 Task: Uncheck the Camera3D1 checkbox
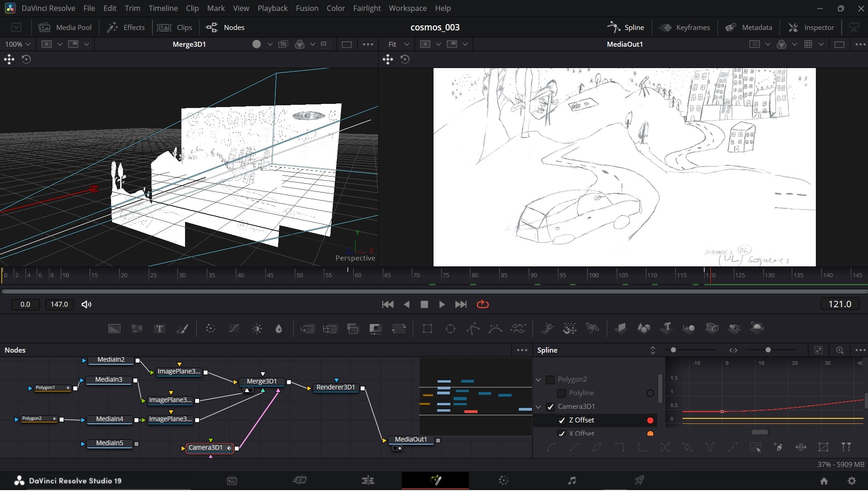(550, 407)
